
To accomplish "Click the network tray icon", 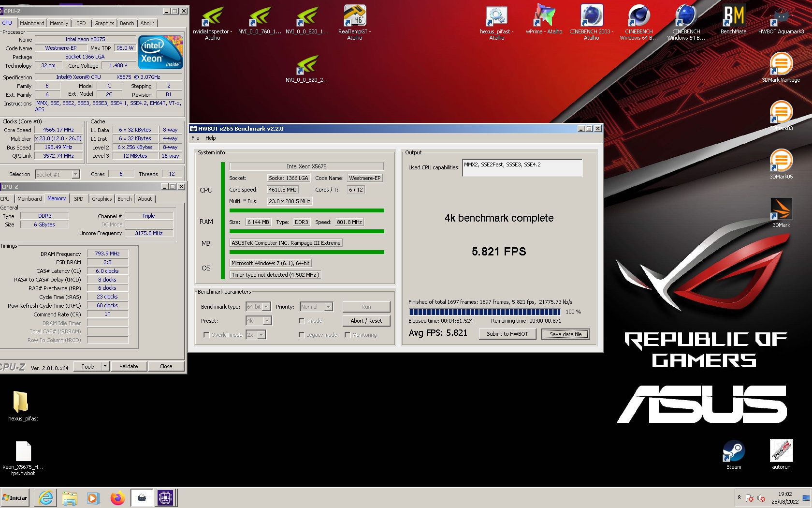I will point(750,498).
